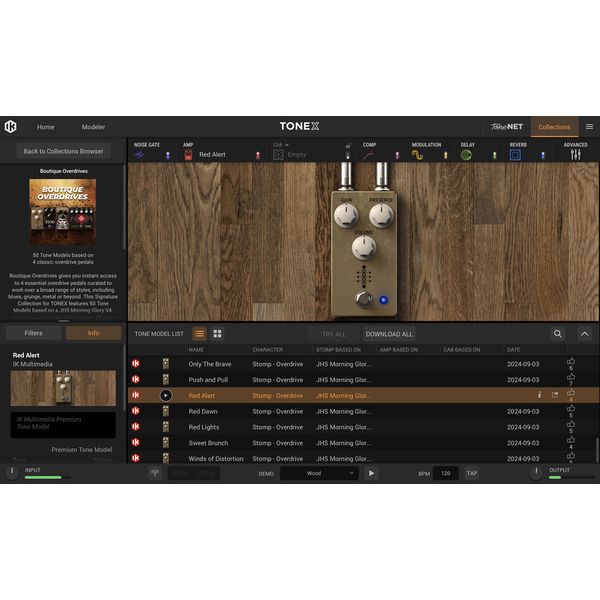
Task: Click the Boutique Overdrives collection artwork
Action: click(x=63, y=212)
